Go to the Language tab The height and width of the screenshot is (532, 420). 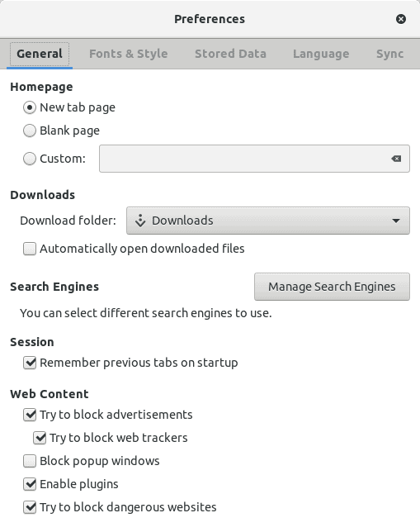coord(321,54)
